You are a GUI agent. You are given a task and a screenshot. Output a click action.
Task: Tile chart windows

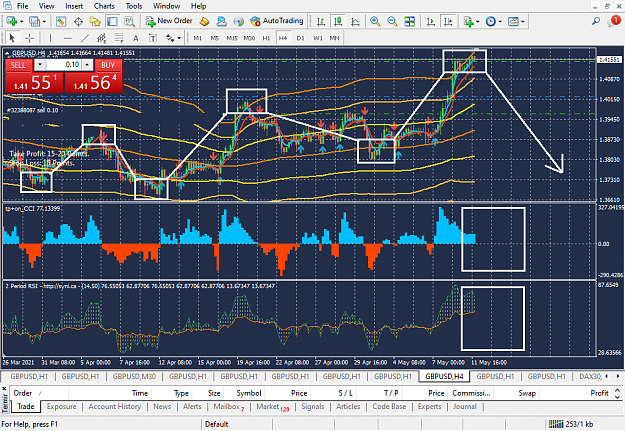click(x=409, y=21)
